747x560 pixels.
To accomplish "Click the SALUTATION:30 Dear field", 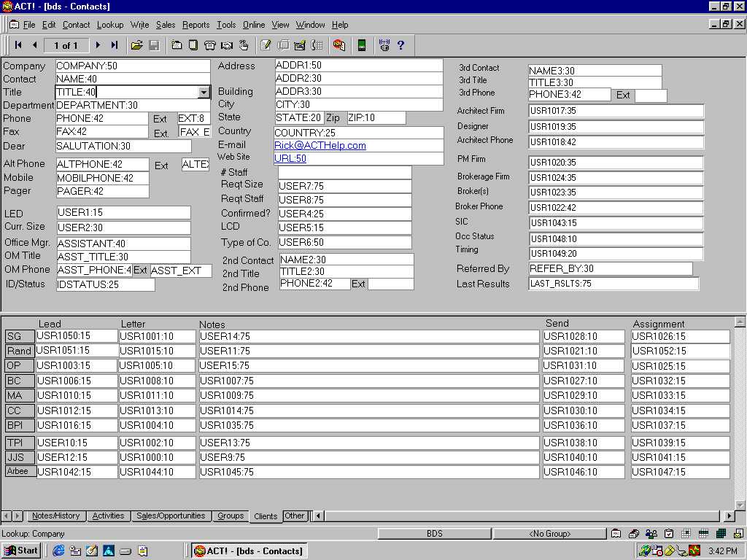I will click(123, 146).
